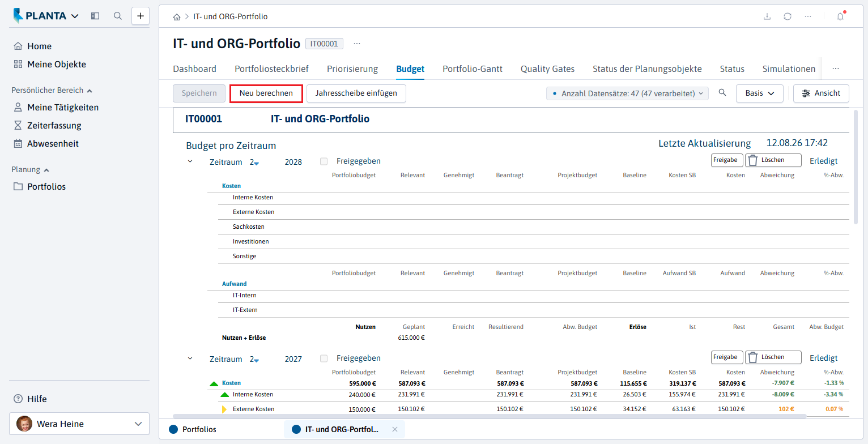Click the vertical scrollbar on the right
This screenshot has width=868, height=444.
coord(856,166)
